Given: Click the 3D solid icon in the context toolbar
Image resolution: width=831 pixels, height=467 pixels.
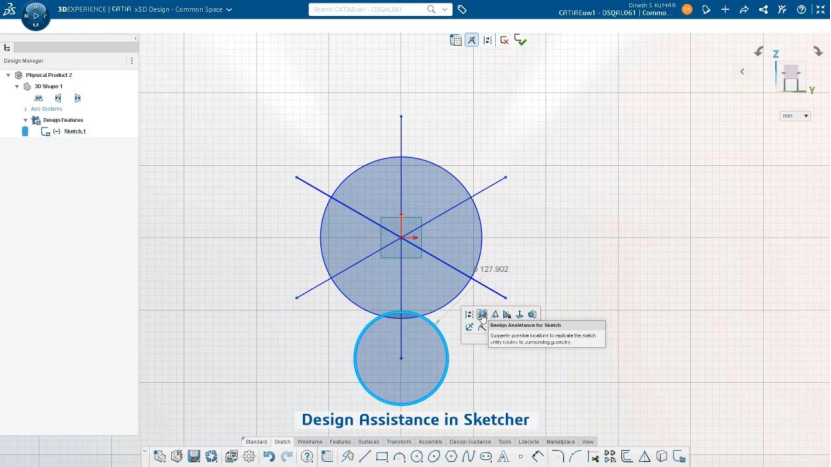Looking at the screenshot, I should (532, 314).
